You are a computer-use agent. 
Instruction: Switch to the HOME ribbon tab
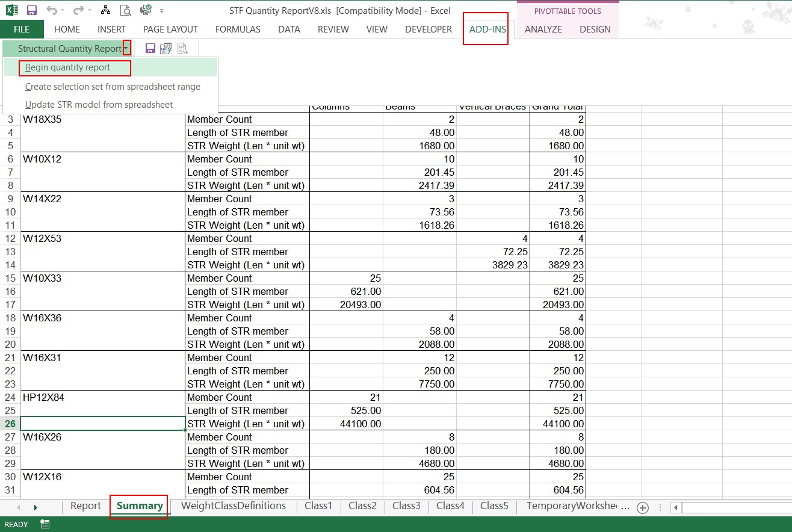pos(67,29)
